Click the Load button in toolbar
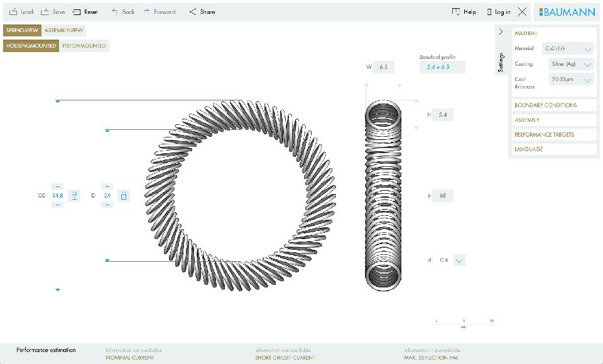The height and width of the screenshot is (364, 603). click(21, 12)
